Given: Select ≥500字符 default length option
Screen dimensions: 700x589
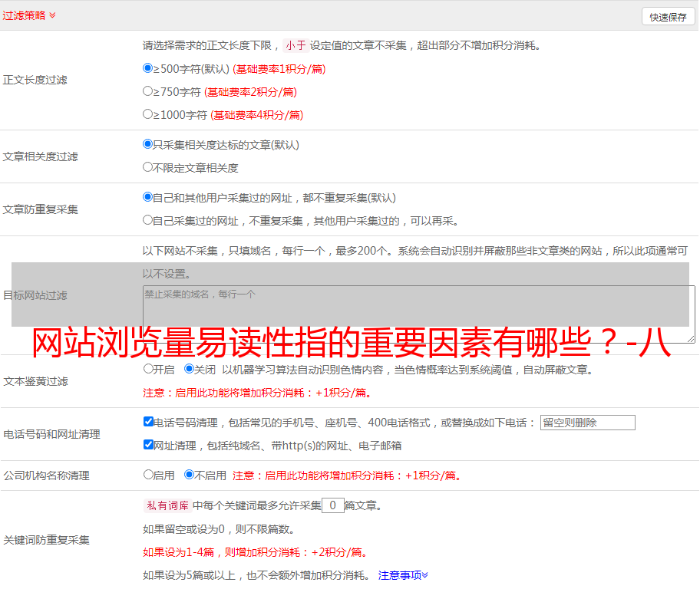Looking at the screenshot, I should coord(148,68).
